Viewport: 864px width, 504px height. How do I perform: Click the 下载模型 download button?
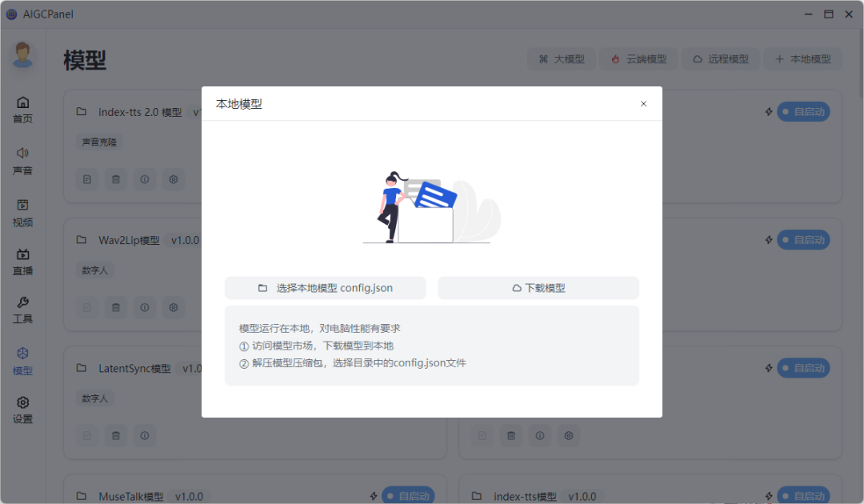(x=538, y=287)
